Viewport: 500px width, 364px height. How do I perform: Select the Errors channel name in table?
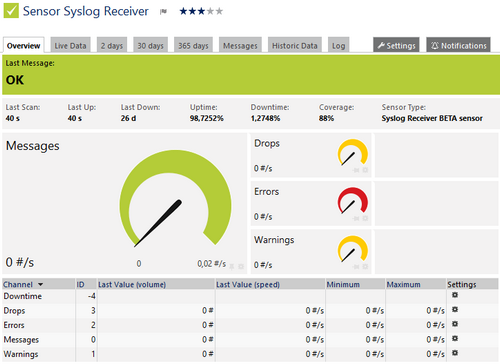[x=14, y=325]
